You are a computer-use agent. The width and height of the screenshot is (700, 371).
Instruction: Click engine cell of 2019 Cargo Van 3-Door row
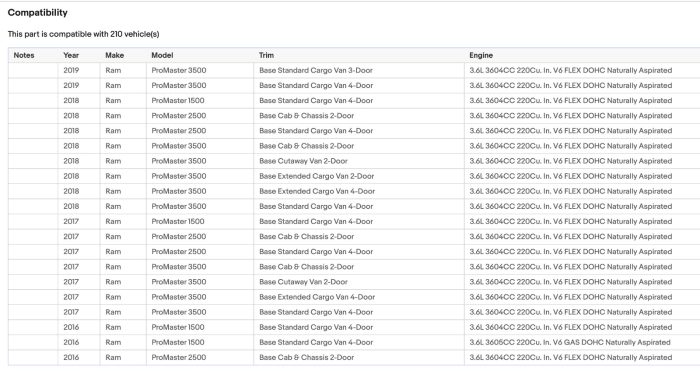click(x=571, y=71)
